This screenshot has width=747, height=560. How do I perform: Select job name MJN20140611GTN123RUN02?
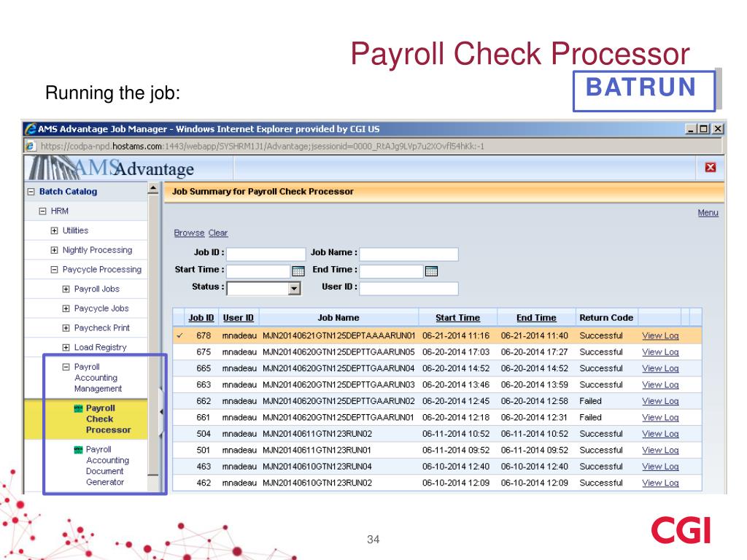tap(317, 434)
